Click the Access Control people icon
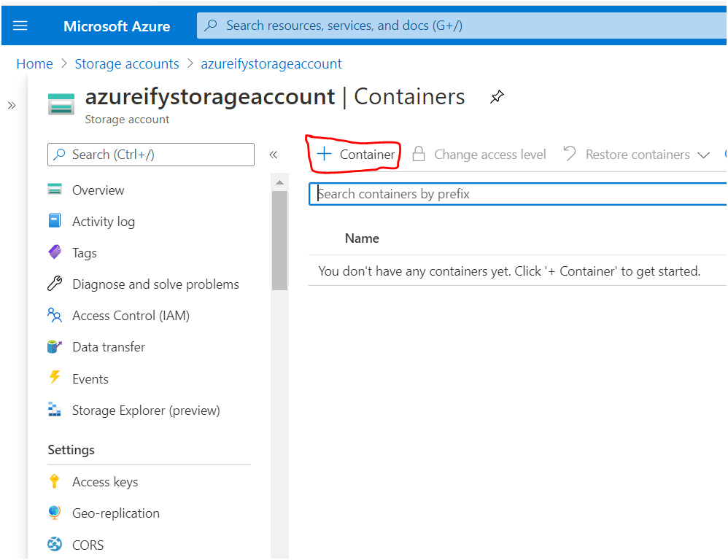The image size is (728, 560). [x=55, y=315]
